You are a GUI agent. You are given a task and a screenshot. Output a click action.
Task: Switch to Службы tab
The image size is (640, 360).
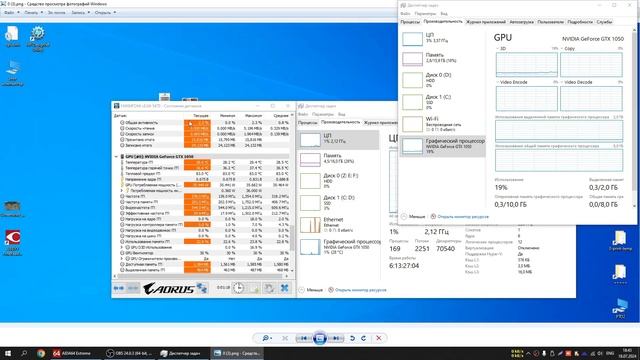(x=604, y=22)
